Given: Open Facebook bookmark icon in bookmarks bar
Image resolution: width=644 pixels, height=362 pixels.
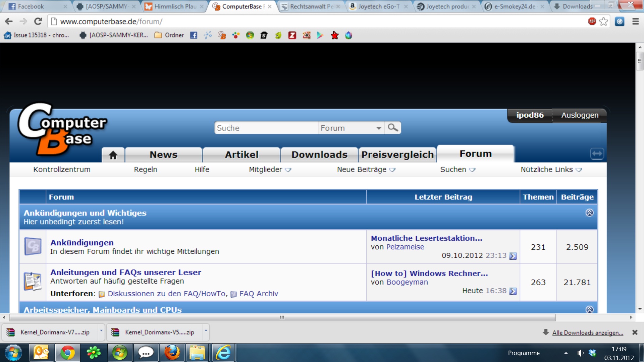Looking at the screenshot, I should pyautogui.click(x=194, y=35).
